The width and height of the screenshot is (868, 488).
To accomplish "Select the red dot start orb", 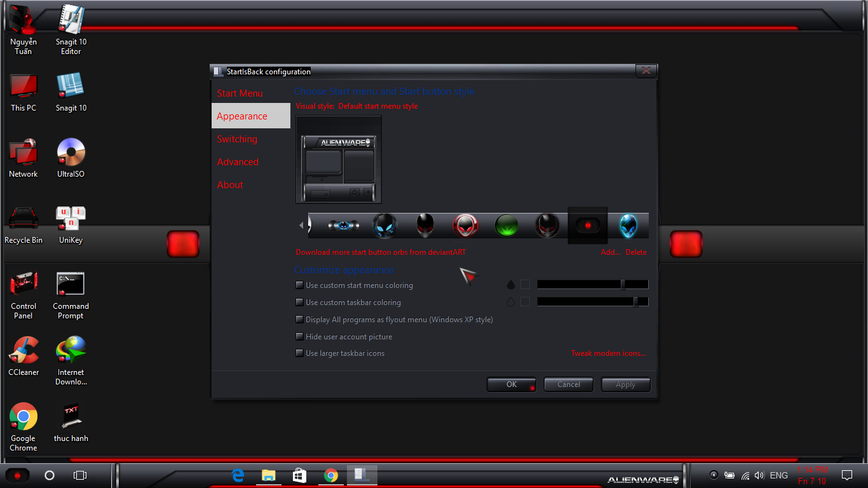I will [588, 226].
